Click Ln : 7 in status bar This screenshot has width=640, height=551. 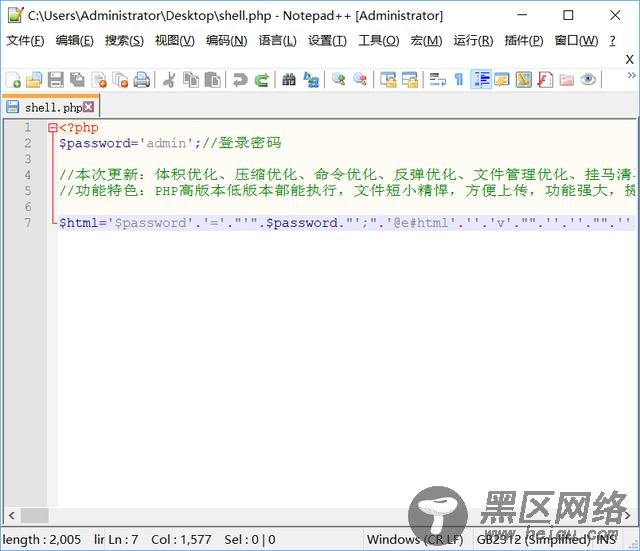click(123, 540)
